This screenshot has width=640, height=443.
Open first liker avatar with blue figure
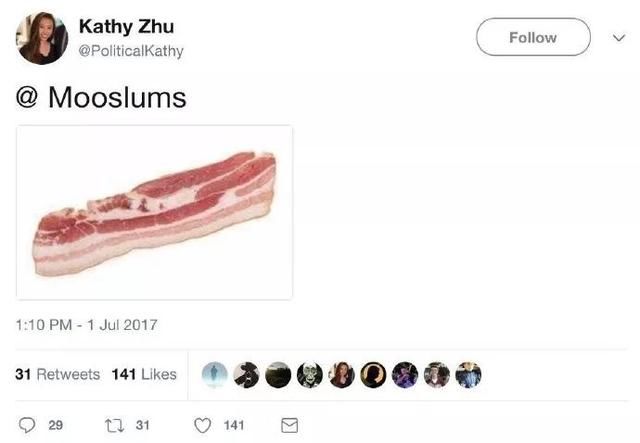point(215,374)
